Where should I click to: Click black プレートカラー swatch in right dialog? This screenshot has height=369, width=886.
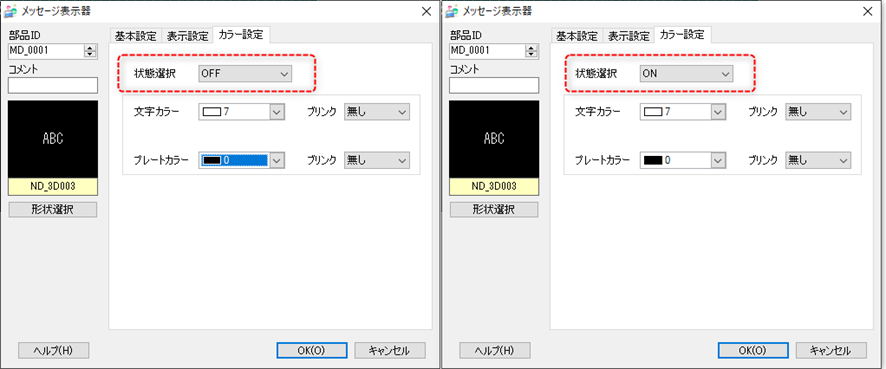[653, 160]
